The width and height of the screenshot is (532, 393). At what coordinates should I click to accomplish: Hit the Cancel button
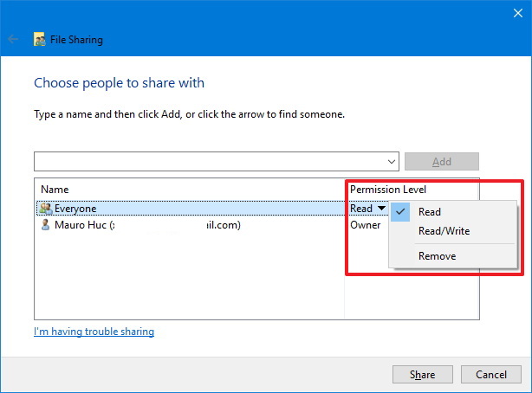coord(490,375)
